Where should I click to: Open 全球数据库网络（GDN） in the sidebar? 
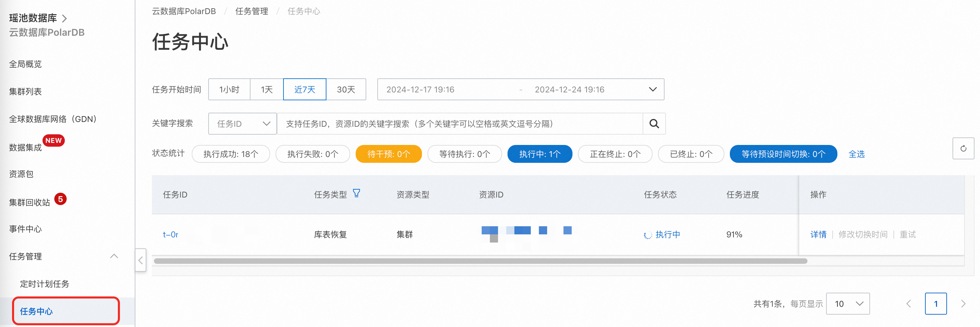[53, 119]
